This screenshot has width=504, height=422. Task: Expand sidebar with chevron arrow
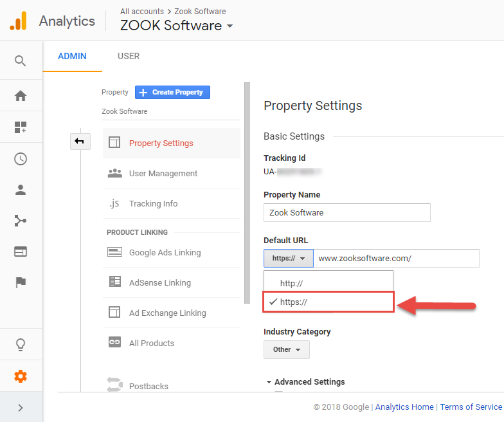21,408
